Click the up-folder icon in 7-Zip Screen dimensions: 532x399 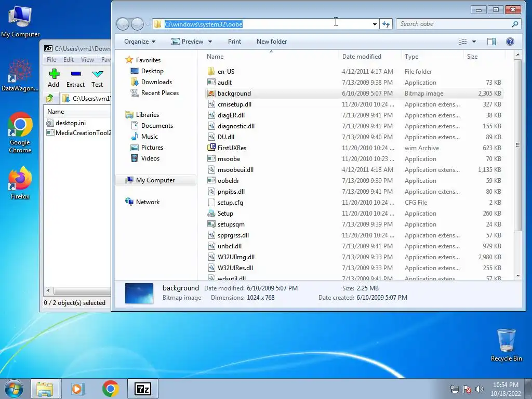tap(49, 98)
